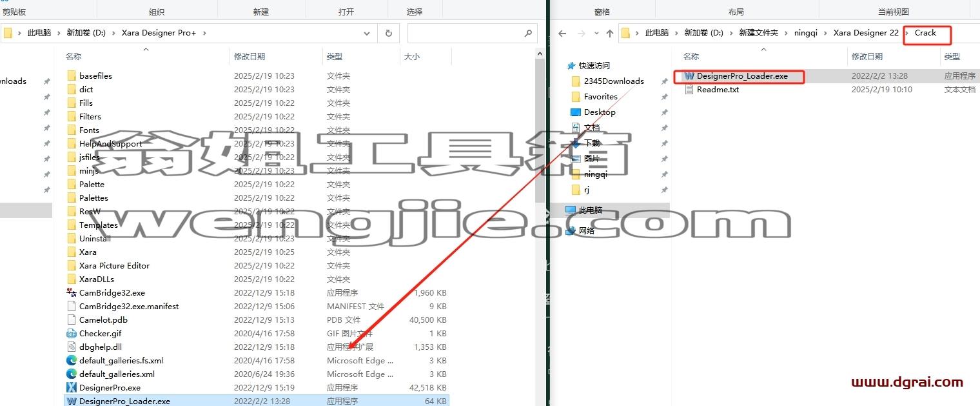Viewport: 980px width, 406px height.
Task: Open 图片 in quick access
Action: 592,158
